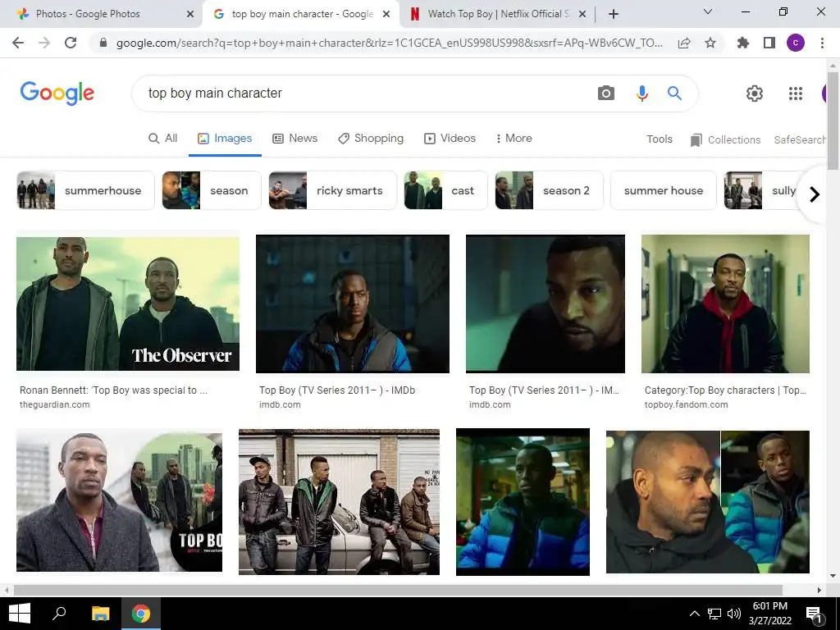Show hidden system tray icons
840x630 pixels.
pyautogui.click(x=694, y=614)
